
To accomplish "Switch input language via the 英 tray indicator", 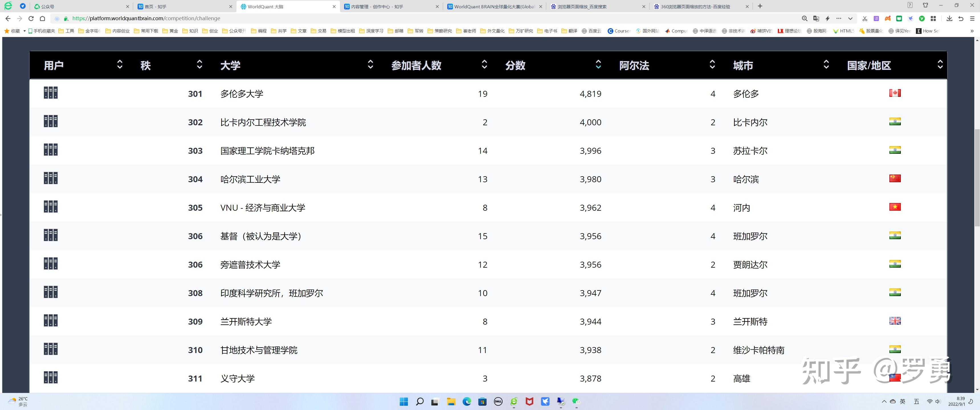I will pos(903,402).
